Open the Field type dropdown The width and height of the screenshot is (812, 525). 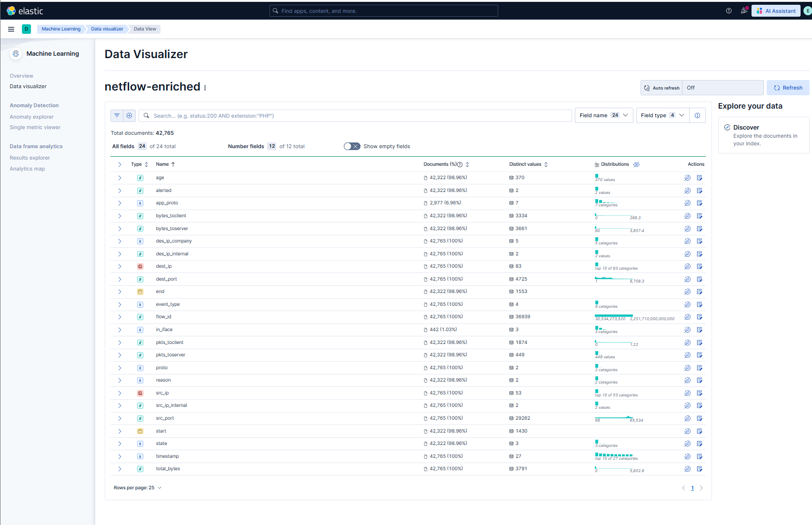click(662, 115)
